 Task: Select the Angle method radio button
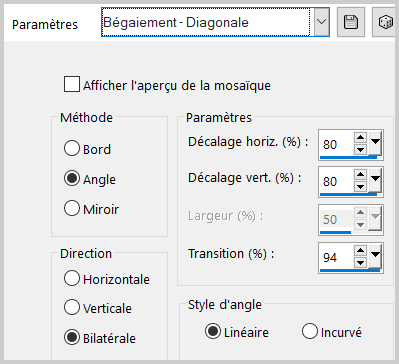click(72, 178)
